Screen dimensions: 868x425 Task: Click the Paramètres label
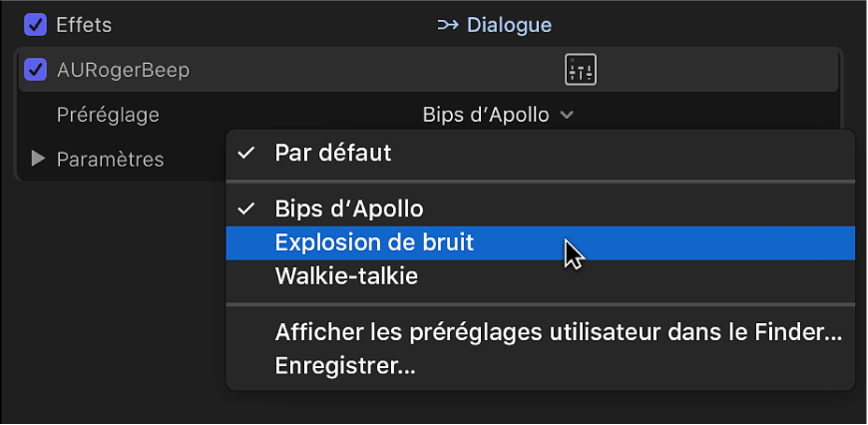tap(110, 159)
